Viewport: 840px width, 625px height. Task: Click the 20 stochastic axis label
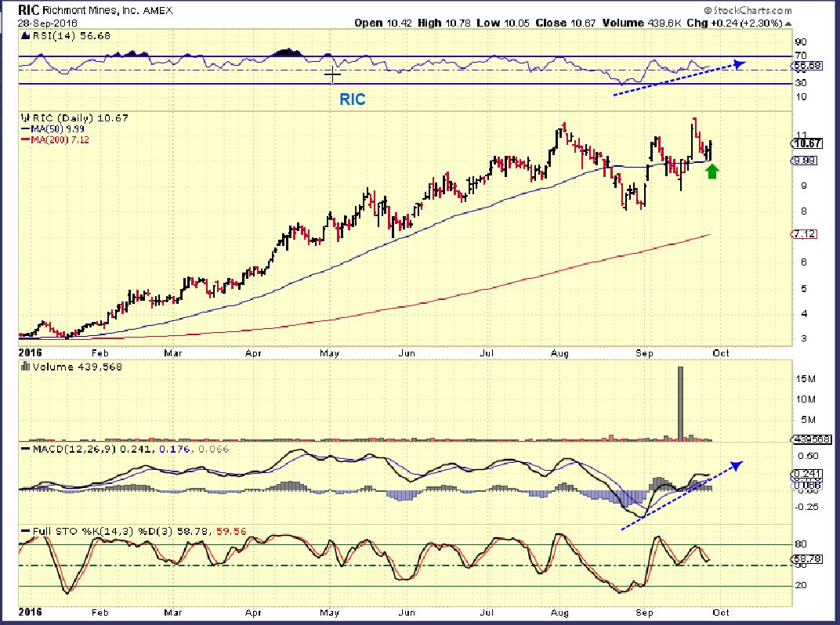[801, 585]
